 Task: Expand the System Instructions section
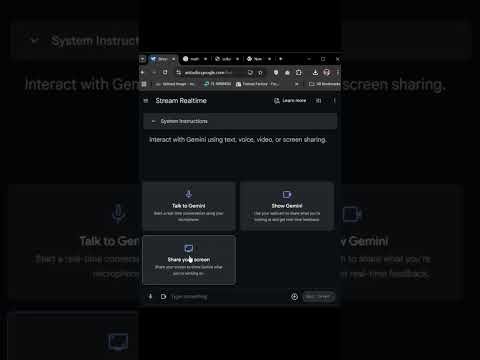click(240, 121)
